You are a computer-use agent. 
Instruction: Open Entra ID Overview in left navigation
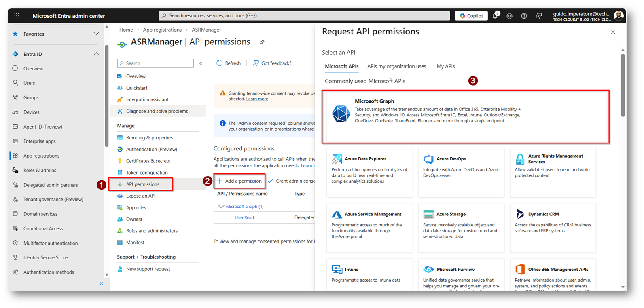coord(33,68)
